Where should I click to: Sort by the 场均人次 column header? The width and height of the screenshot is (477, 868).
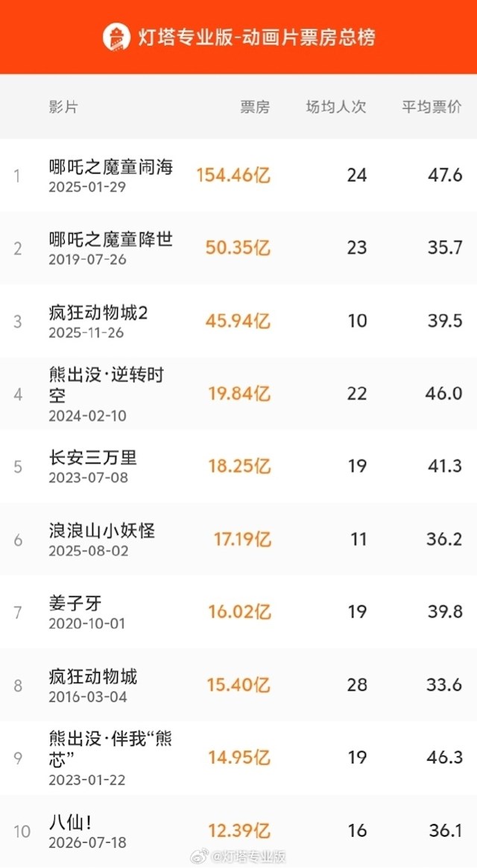pyautogui.click(x=336, y=107)
